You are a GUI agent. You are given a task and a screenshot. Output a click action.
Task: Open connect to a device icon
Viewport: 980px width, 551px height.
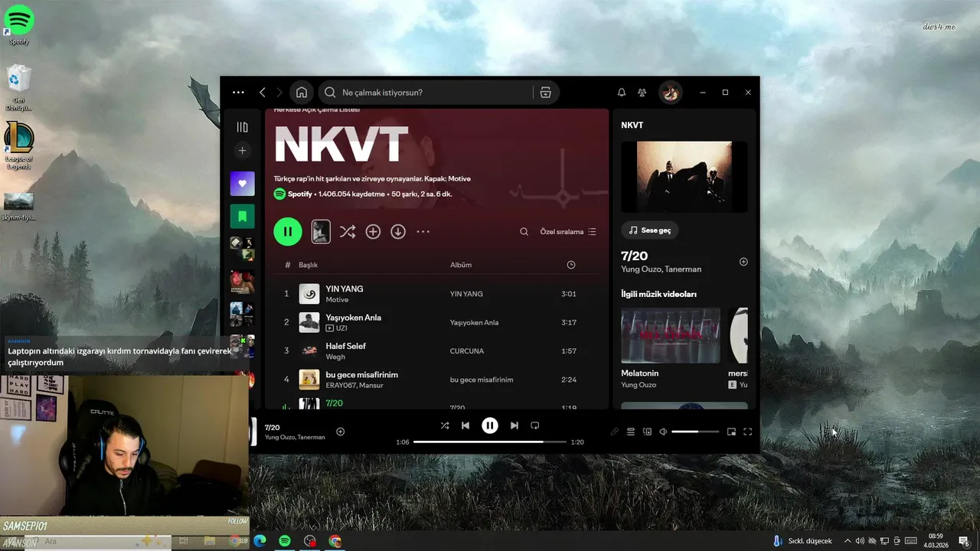[647, 432]
